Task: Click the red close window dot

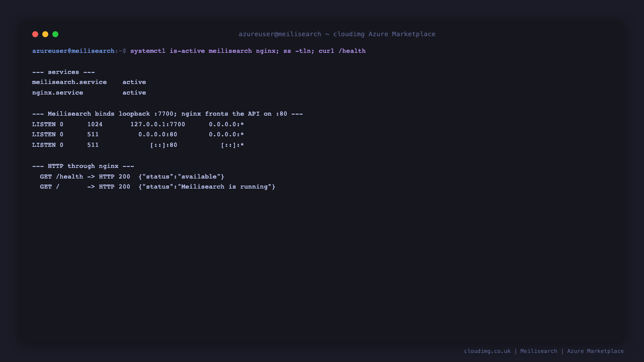Action: click(x=35, y=34)
